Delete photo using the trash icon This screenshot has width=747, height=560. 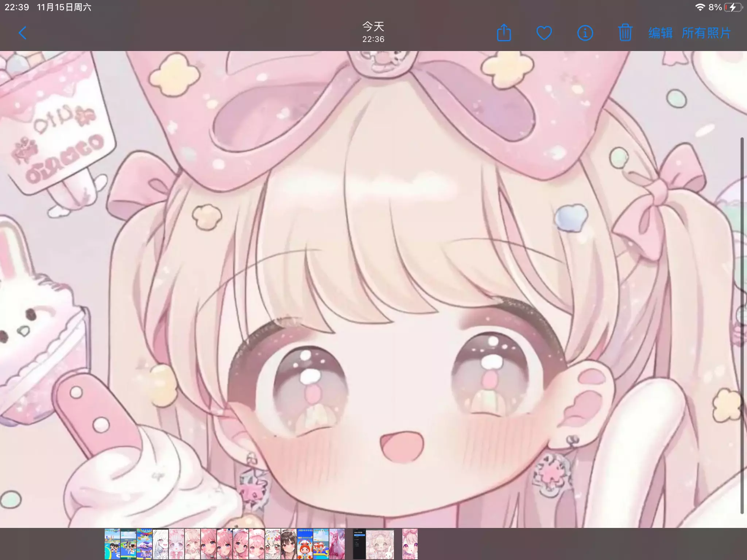point(625,33)
